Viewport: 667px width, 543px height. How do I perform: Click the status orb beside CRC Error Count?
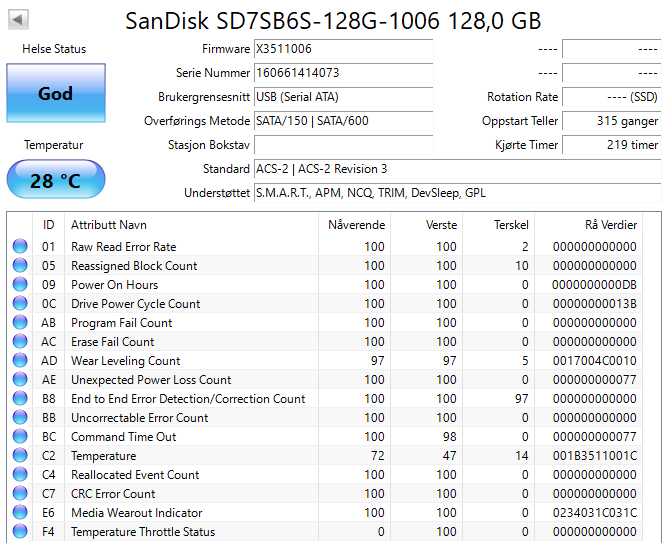[x=20, y=494]
